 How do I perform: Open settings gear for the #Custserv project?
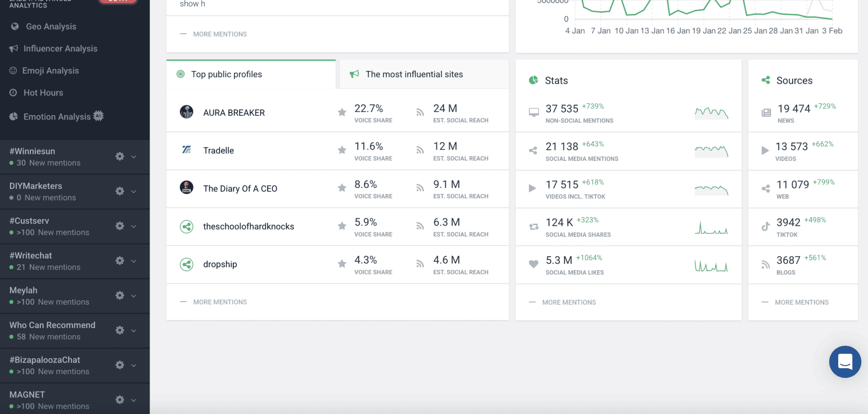[119, 226]
